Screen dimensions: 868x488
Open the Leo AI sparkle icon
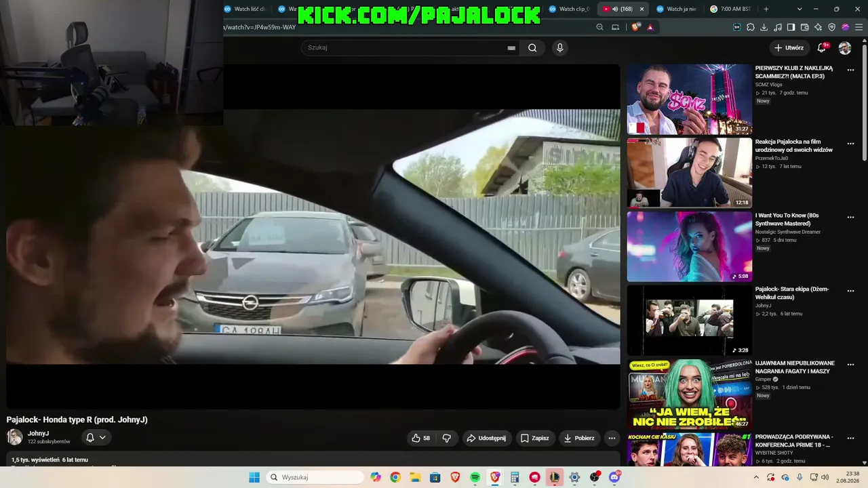[818, 27]
